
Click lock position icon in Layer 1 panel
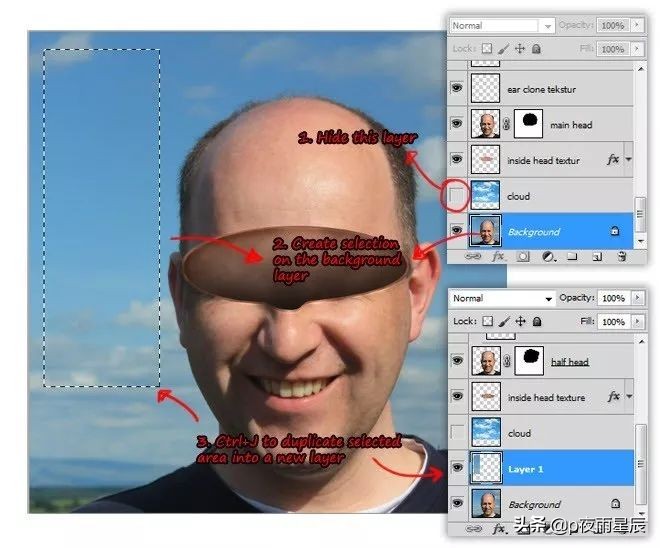click(521, 321)
